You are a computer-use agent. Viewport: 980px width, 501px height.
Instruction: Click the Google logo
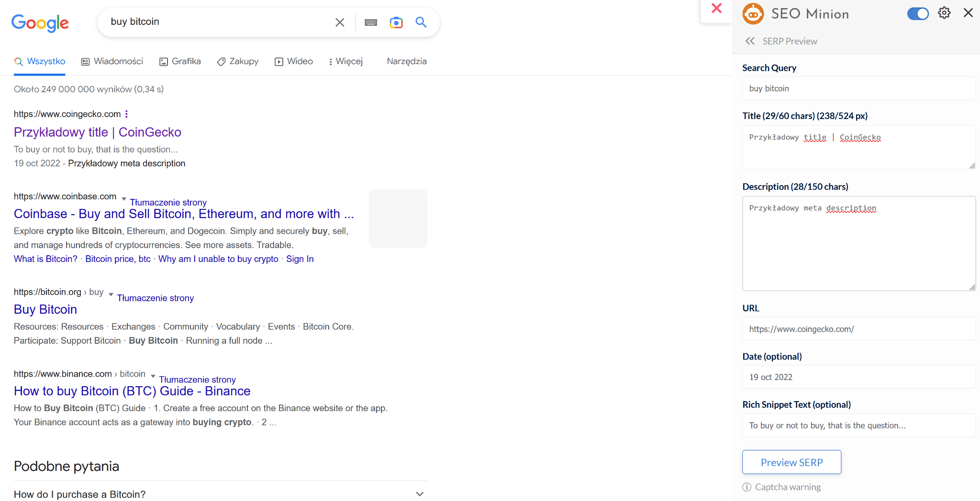(40, 22)
